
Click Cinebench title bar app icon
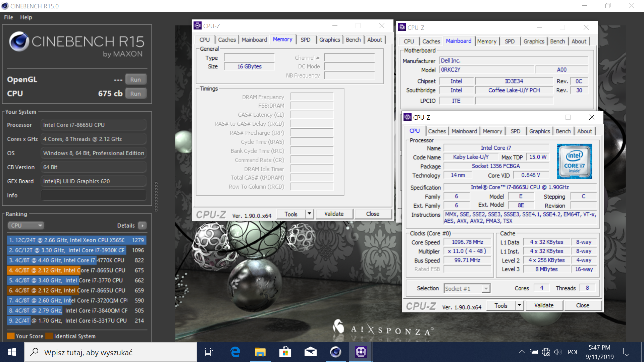point(5,6)
